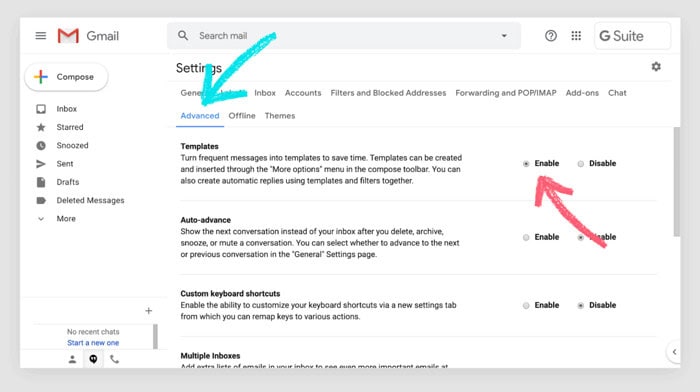Switch to the Add-ons tab
The width and height of the screenshot is (700, 392).
[x=582, y=93]
